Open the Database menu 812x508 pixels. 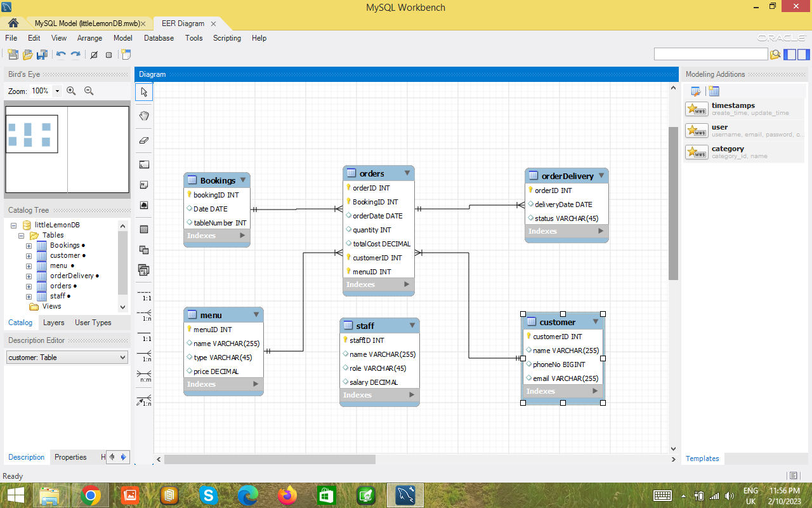pyautogui.click(x=158, y=38)
